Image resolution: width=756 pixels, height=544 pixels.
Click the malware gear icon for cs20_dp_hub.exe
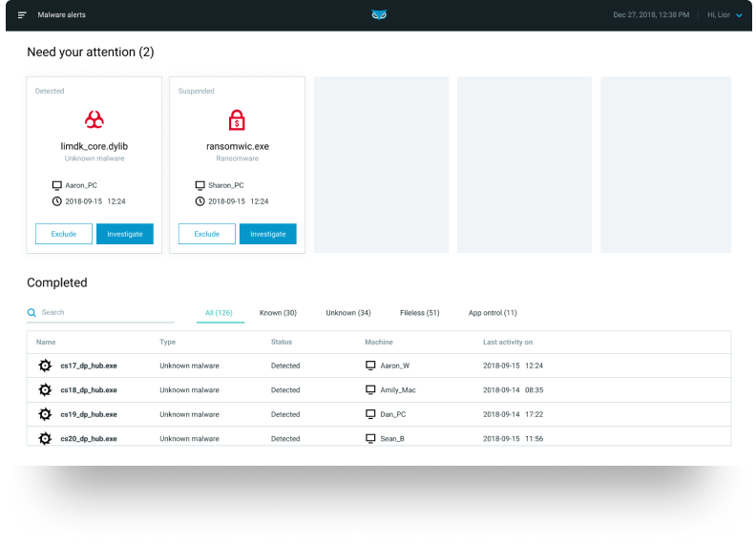coord(45,438)
